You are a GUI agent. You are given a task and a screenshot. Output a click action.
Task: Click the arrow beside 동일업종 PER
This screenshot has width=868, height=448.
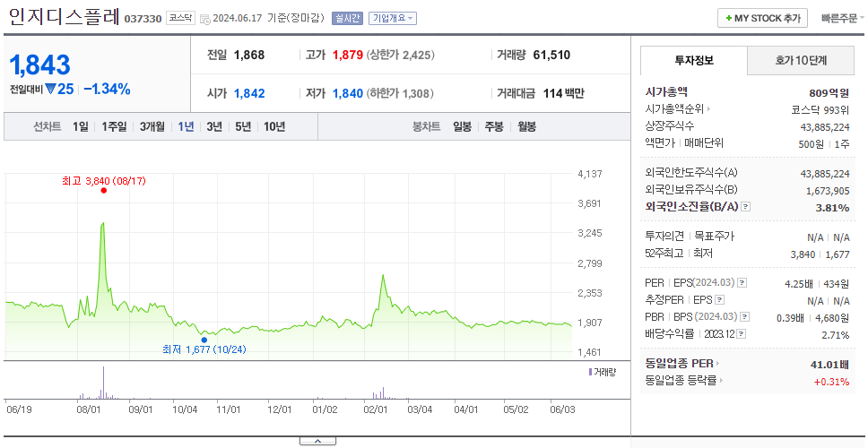coord(718,364)
